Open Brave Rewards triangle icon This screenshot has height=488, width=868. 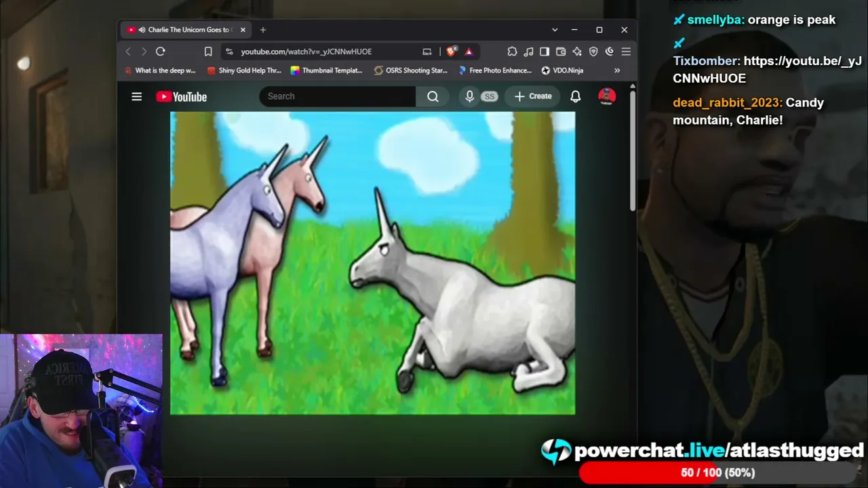point(469,52)
